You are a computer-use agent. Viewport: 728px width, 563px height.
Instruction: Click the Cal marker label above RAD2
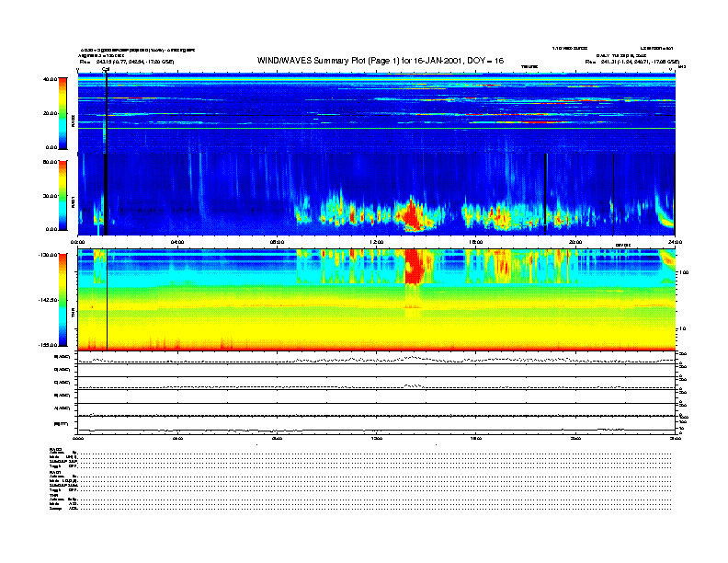[106, 70]
